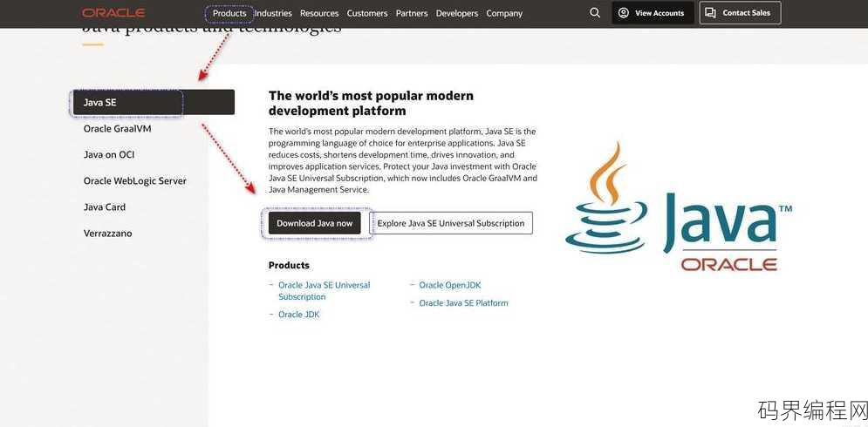Open the Developers menu

457,13
